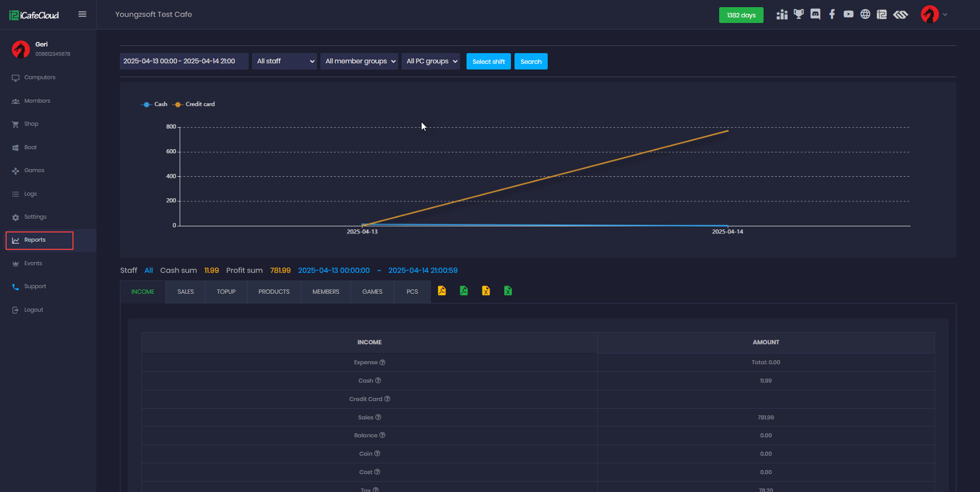Click the help icon next to Expense
The image size is (980, 492).
pos(382,362)
